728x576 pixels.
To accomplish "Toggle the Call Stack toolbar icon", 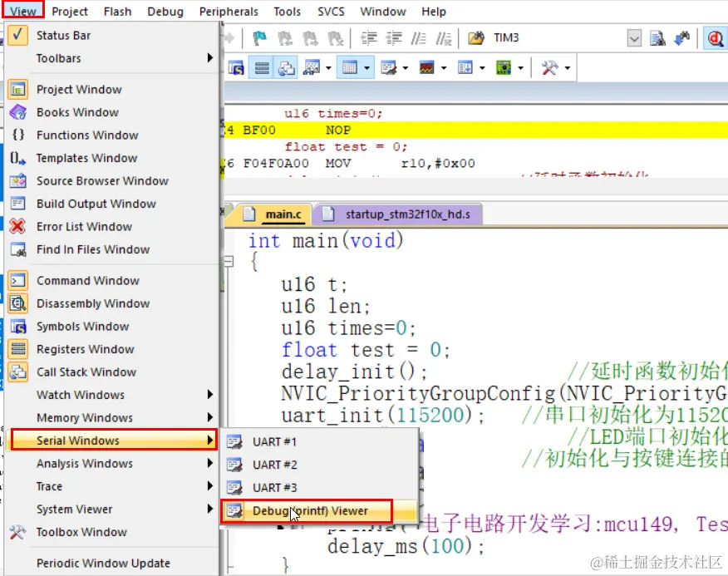I will pyautogui.click(x=287, y=68).
